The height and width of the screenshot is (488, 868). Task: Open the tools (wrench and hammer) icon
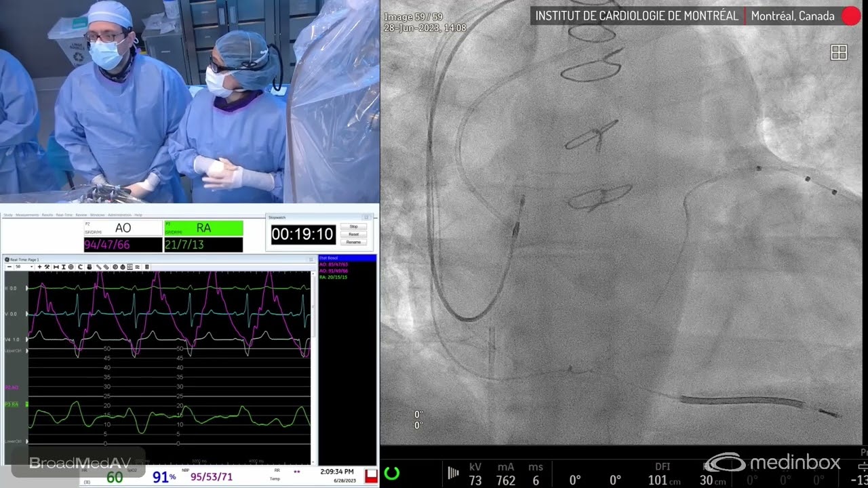click(x=47, y=267)
